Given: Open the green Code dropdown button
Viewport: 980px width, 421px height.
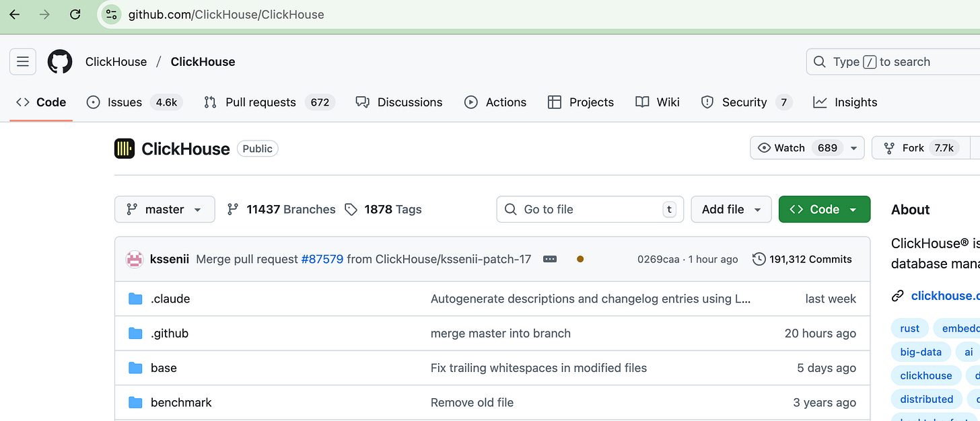Looking at the screenshot, I should click(x=825, y=209).
